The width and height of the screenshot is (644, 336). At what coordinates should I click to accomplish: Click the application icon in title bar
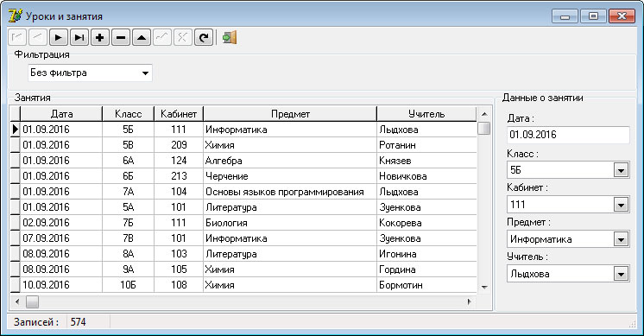(16, 16)
